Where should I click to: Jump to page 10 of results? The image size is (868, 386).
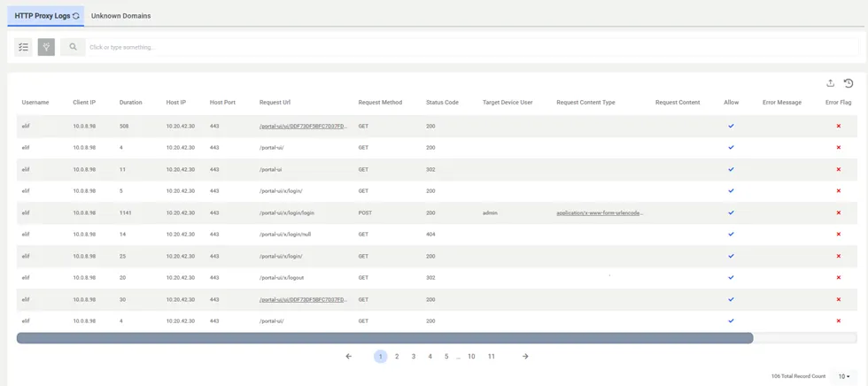pyautogui.click(x=471, y=357)
